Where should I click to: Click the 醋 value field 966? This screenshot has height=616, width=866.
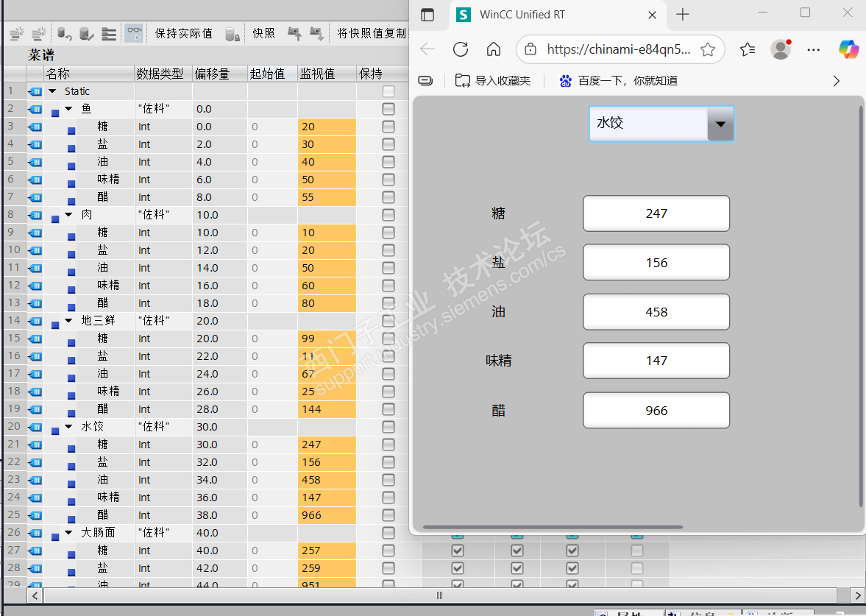(656, 411)
